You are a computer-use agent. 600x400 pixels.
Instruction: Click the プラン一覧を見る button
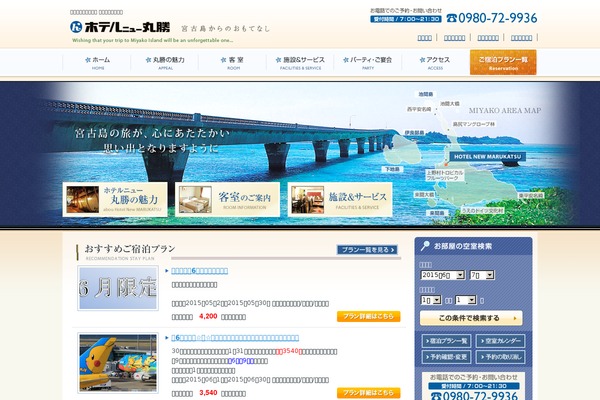coord(367,250)
